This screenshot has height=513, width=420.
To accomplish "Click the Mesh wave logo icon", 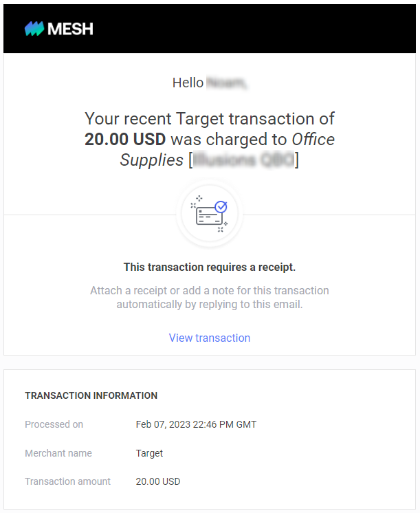I will click(x=34, y=29).
